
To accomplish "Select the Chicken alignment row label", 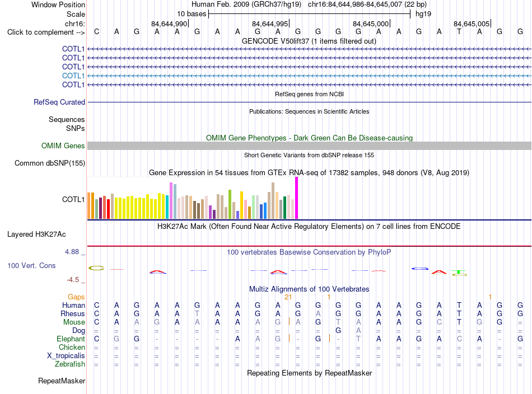I will tap(72, 347).
